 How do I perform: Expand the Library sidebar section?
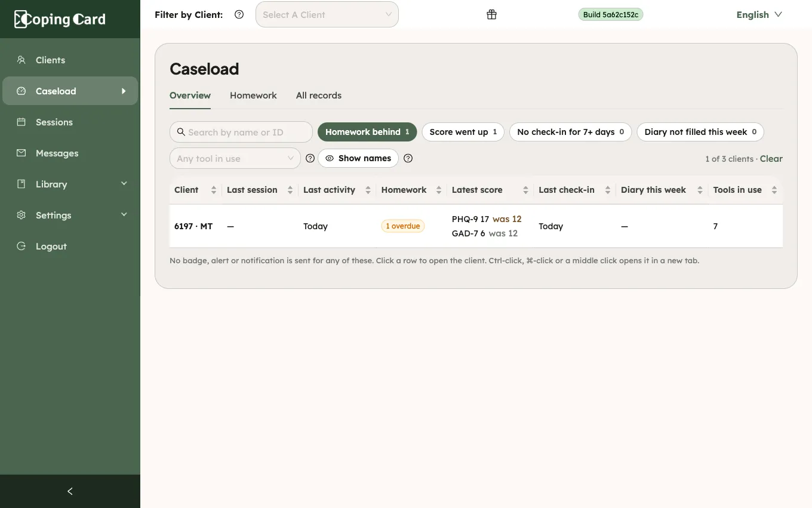click(x=70, y=184)
